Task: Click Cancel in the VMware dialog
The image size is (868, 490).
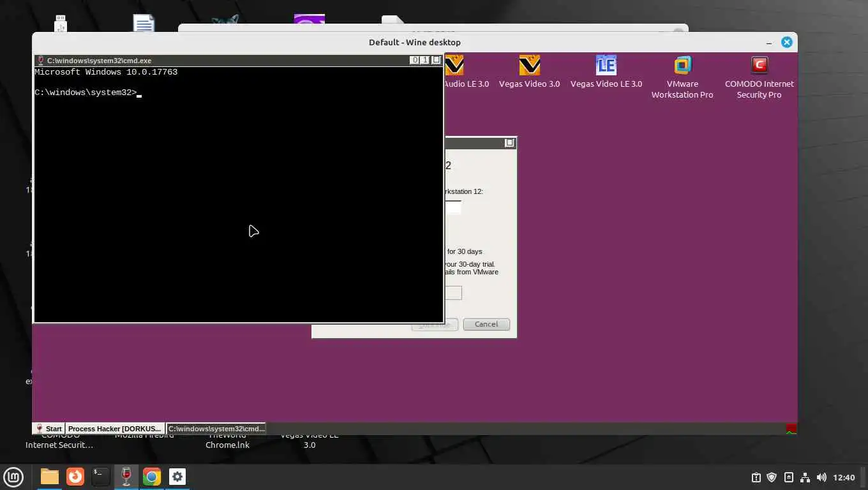Action: tap(486, 324)
